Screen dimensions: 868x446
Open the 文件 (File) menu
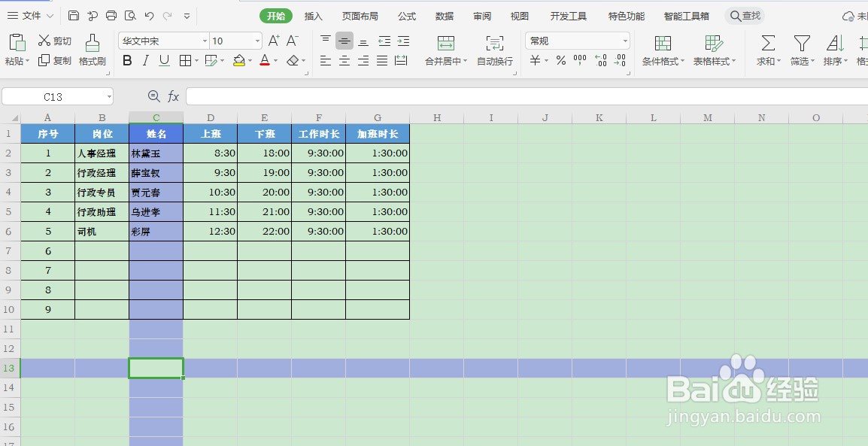[30, 16]
